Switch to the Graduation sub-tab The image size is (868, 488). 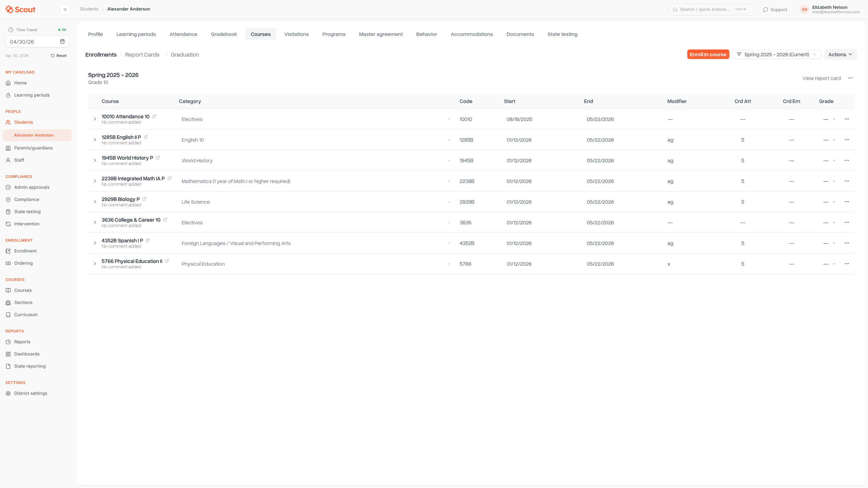pyautogui.click(x=185, y=55)
